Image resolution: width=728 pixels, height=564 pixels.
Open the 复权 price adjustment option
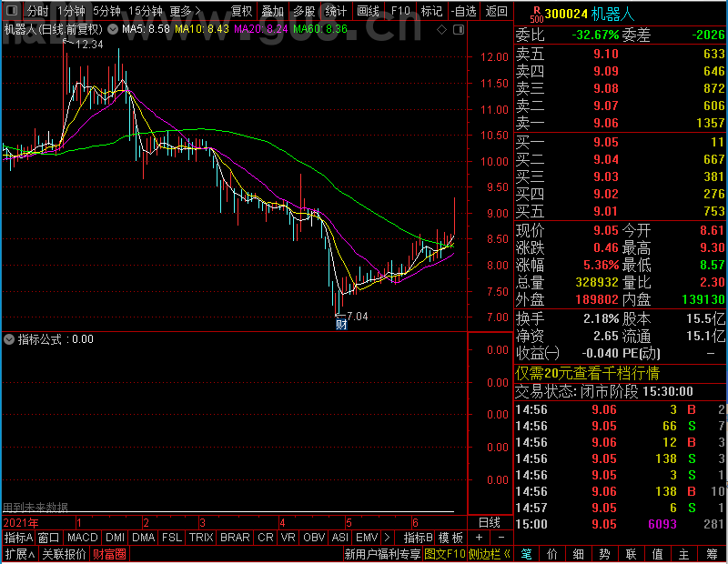pyautogui.click(x=241, y=11)
